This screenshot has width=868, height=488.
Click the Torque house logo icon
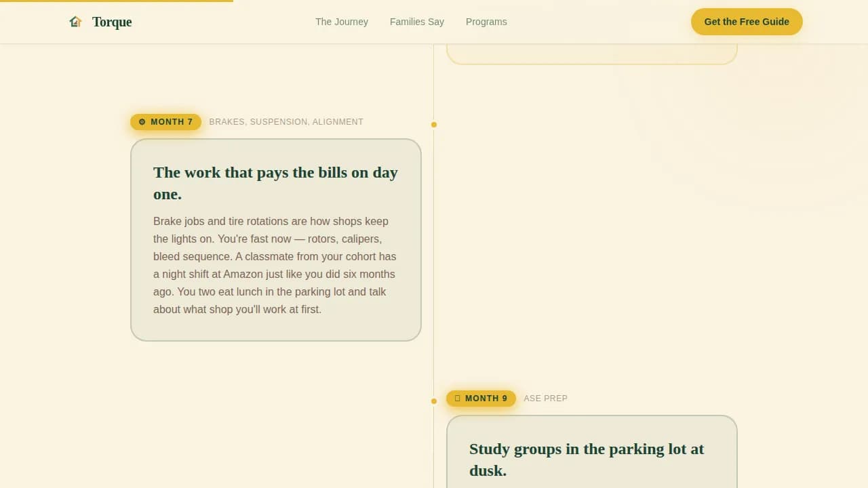(75, 22)
